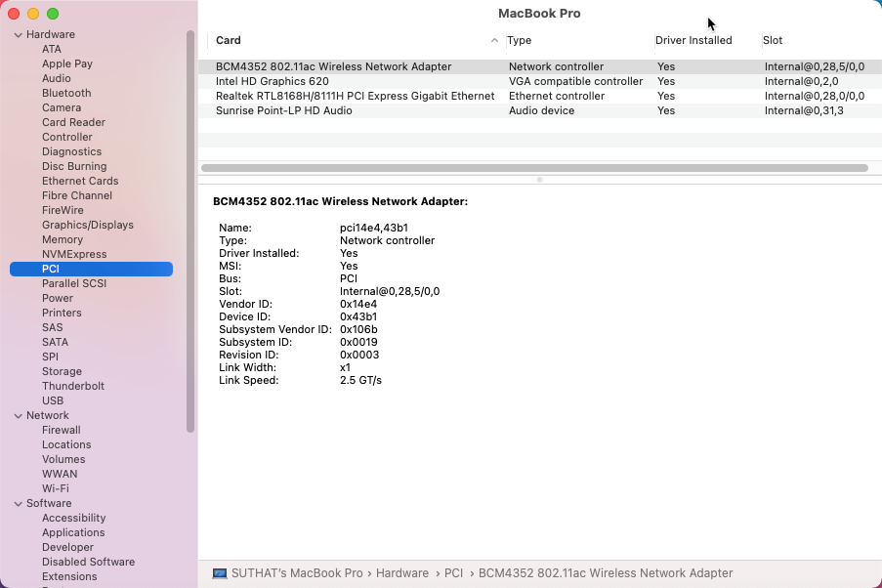
Task: Open Volumes under Network
Action: [x=63, y=459]
